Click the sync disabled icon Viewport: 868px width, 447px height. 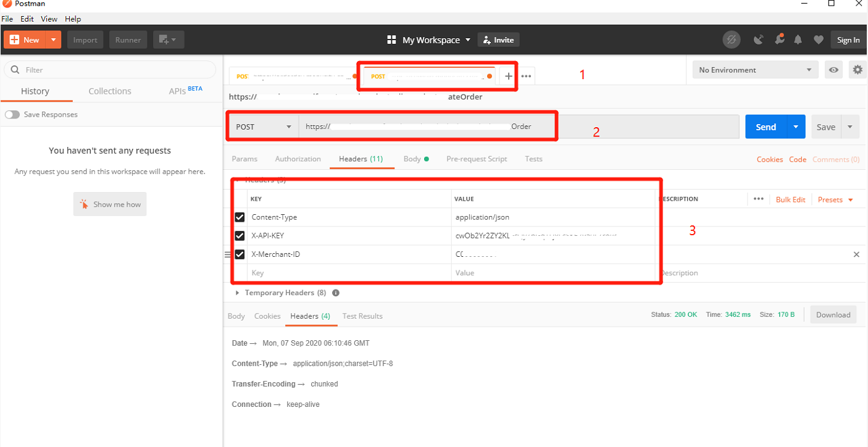732,40
